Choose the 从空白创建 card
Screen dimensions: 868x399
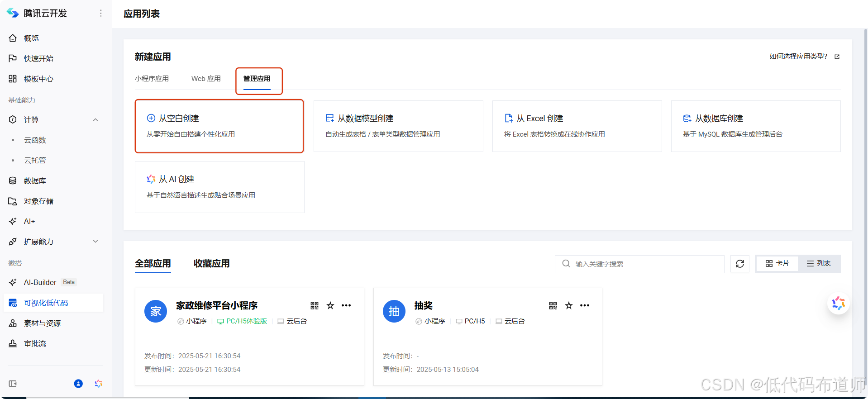point(219,126)
